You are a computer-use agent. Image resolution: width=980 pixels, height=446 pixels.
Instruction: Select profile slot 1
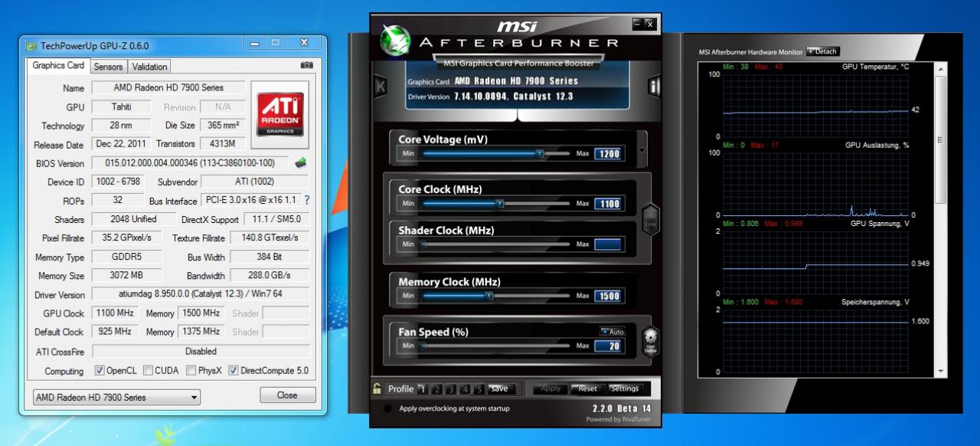pyautogui.click(x=423, y=389)
